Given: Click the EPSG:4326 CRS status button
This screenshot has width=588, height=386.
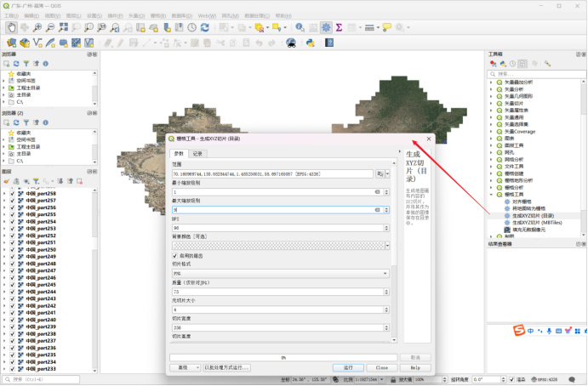Looking at the screenshot, I should (545, 380).
